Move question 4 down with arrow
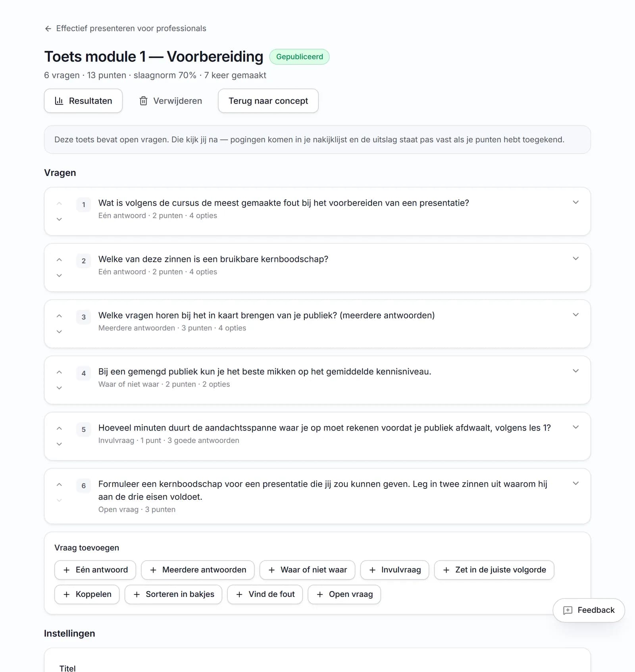The height and width of the screenshot is (672, 635). click(x=59, y=388)
